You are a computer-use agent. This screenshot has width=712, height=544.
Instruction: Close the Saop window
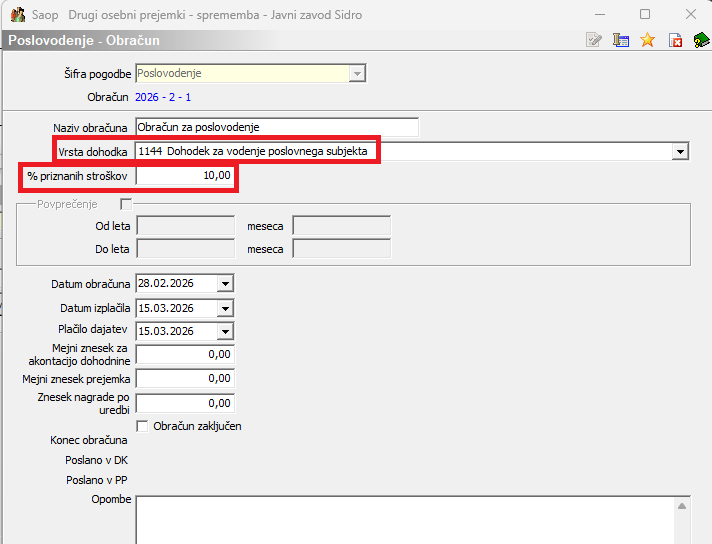(x=691, y=15)
